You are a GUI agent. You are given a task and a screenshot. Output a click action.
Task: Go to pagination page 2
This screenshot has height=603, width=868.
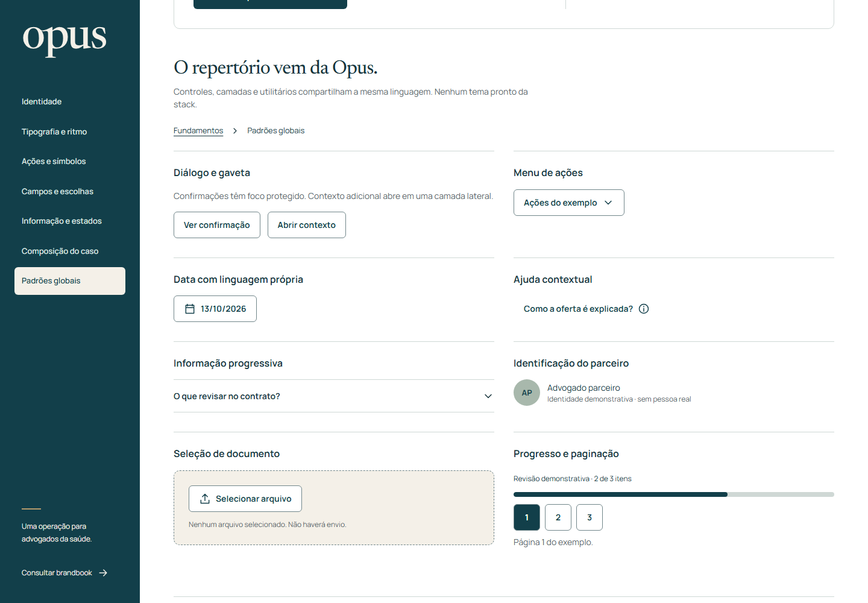pos(558,517)
